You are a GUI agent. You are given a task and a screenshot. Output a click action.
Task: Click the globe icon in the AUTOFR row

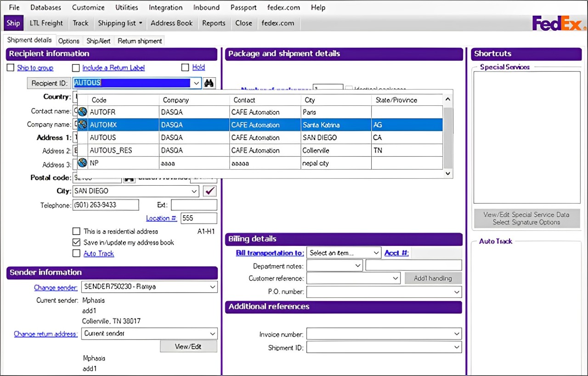pos(83,112)
